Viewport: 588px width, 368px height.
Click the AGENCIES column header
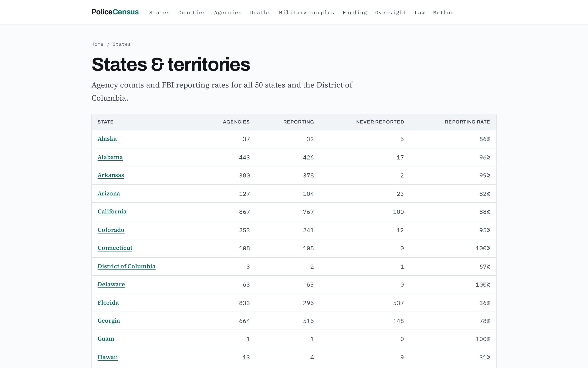(236, 122)
